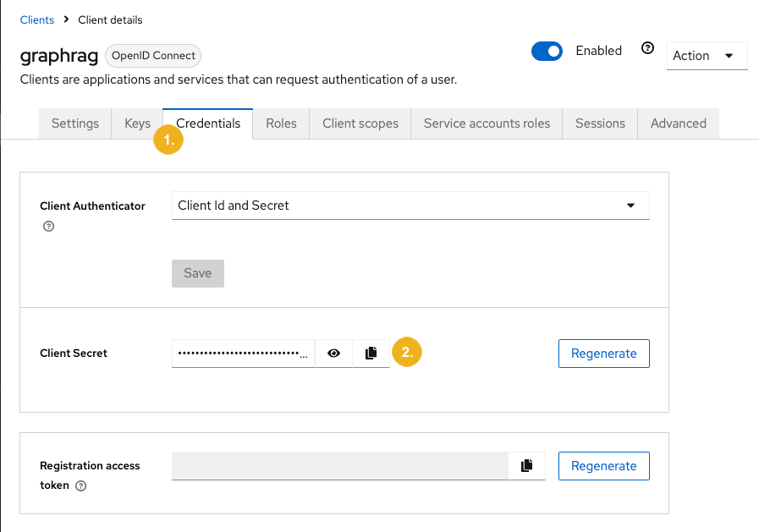
Task: Click the Client details breadcrumb text
Action: point(110,19)
